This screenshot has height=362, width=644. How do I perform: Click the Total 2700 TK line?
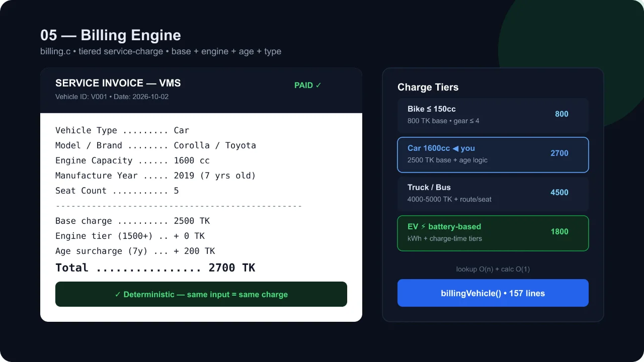point(155,267)
